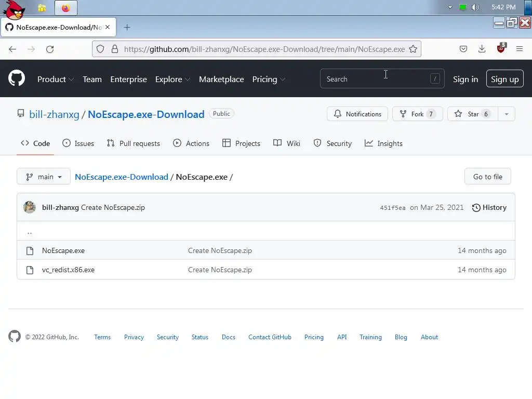Click the Sign up button
The image size is (532, 399).
click(x=505, y=79)
